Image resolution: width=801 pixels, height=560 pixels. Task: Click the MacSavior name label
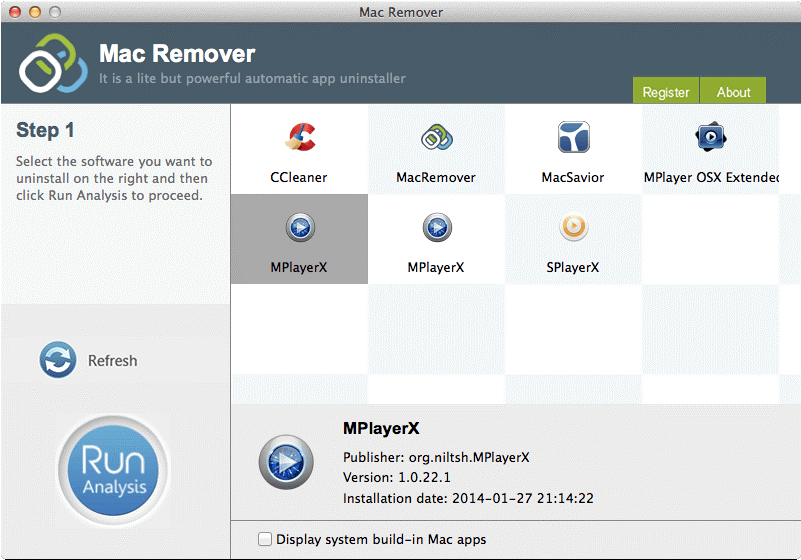tap(573, 177)
